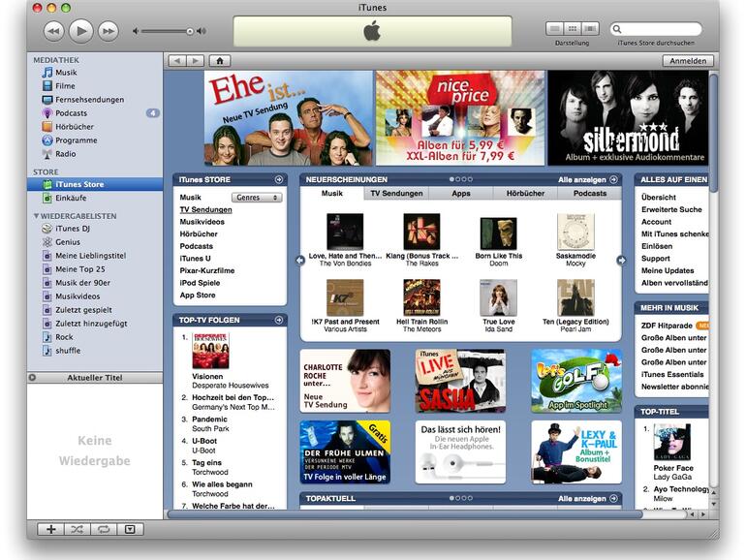Select iTunes Store in the sidebar
The image size is (746, 560).
(95, 184)
